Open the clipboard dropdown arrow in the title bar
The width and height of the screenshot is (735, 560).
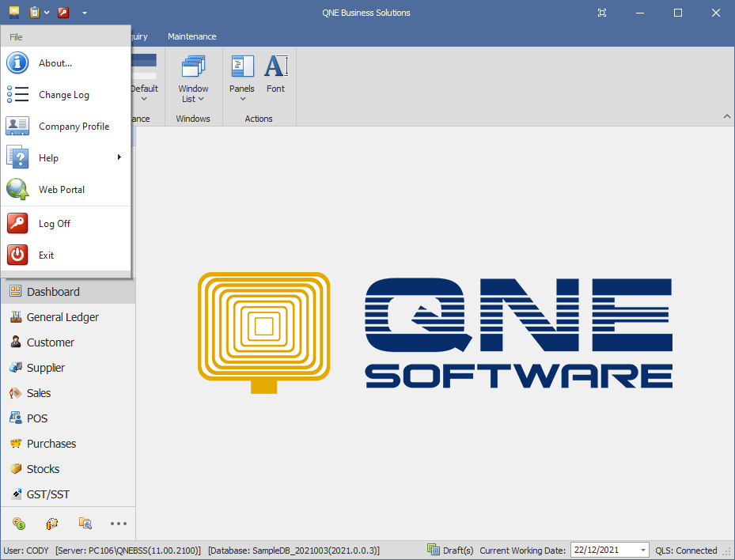[x=47, y=13]
